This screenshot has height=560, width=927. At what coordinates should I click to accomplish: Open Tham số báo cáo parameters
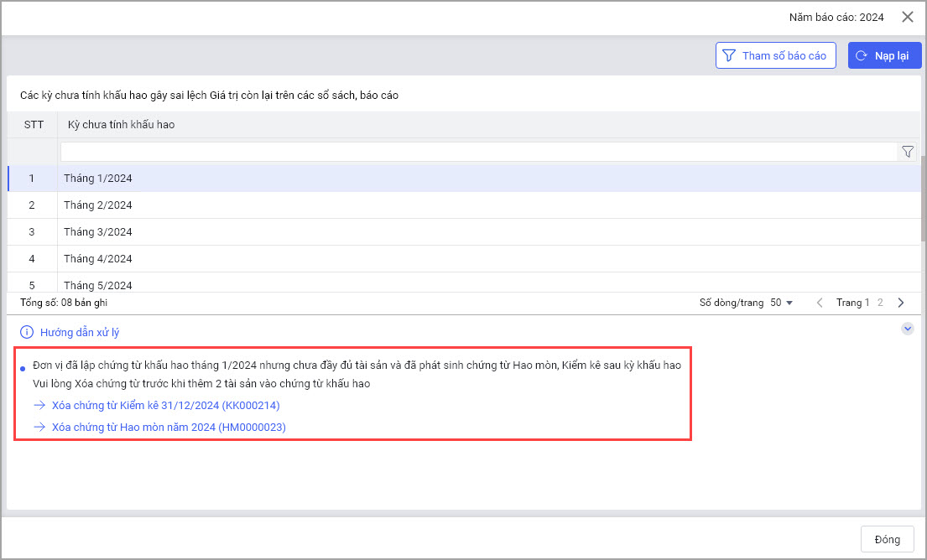tap(774, 56)
